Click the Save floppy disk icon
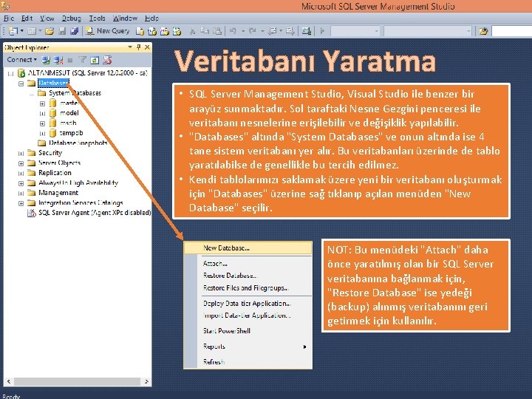Image resolution: width=532 pixels, height=399 pixels. pos(62,31)
